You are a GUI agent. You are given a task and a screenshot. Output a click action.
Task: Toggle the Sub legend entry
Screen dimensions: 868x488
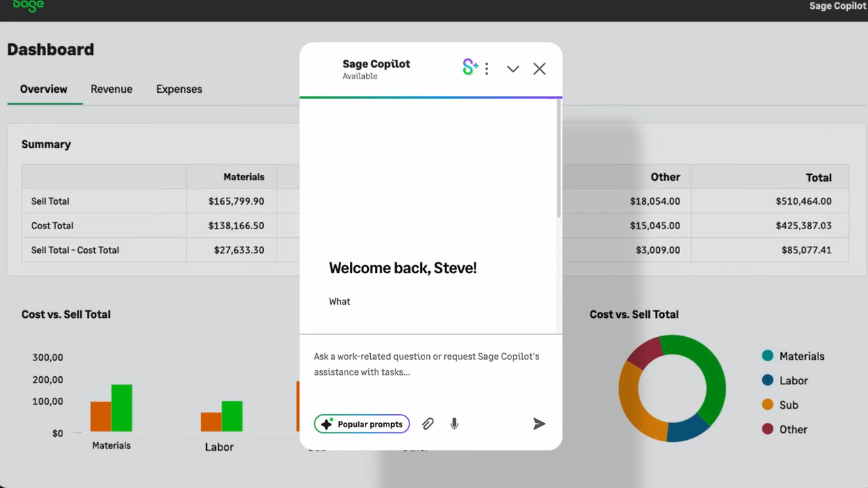[788, 405]
